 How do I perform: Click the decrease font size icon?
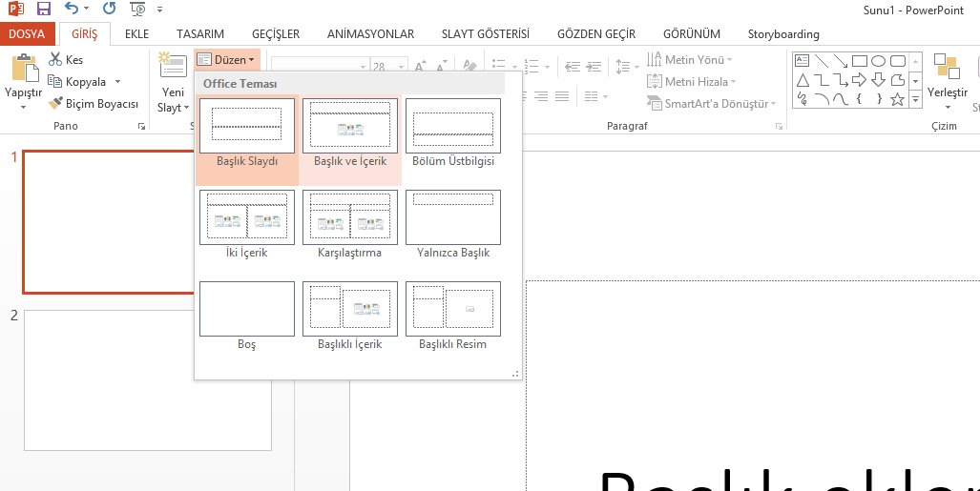(441, 66)
